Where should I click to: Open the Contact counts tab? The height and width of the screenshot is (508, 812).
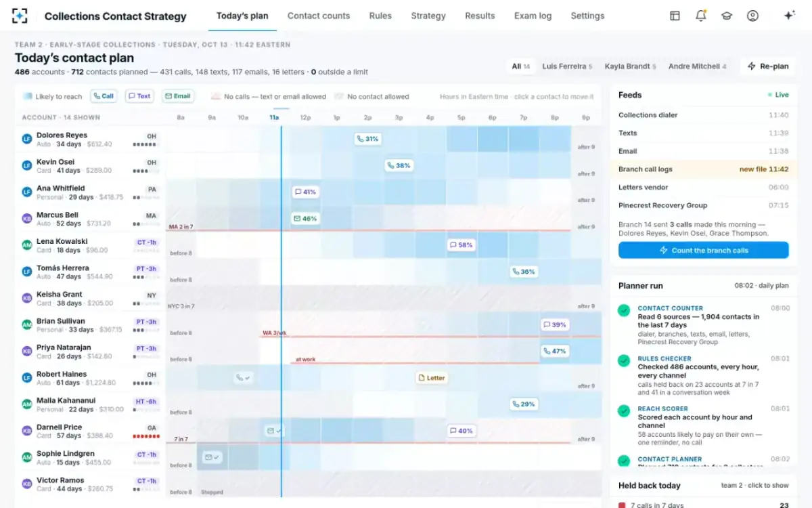coord(319,16)
